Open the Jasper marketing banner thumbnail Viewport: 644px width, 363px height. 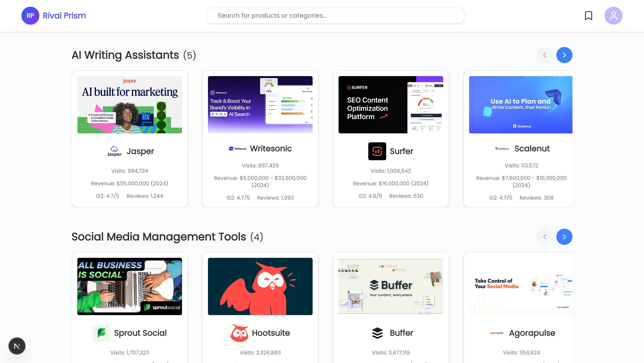pyautogui.click(x=129, y=105)
